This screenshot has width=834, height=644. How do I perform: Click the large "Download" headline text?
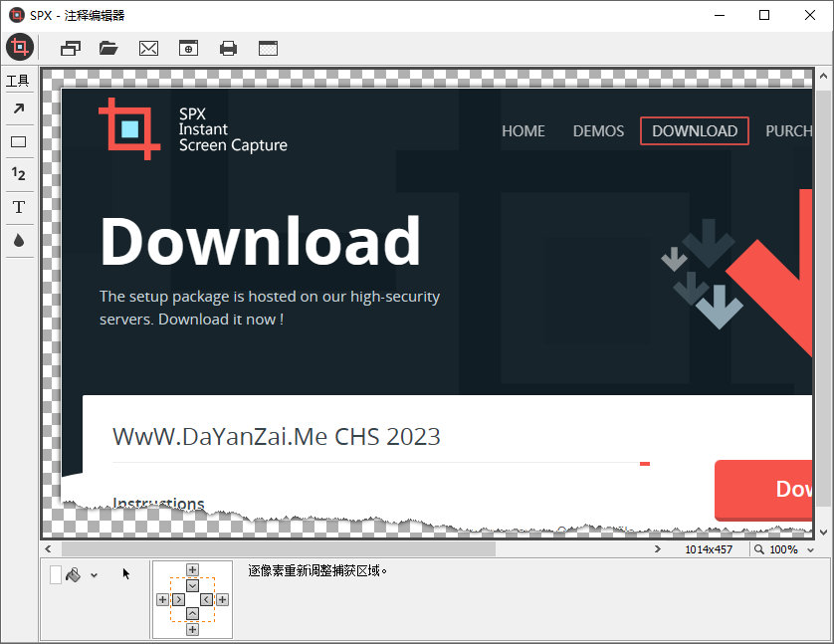[260, 241]
